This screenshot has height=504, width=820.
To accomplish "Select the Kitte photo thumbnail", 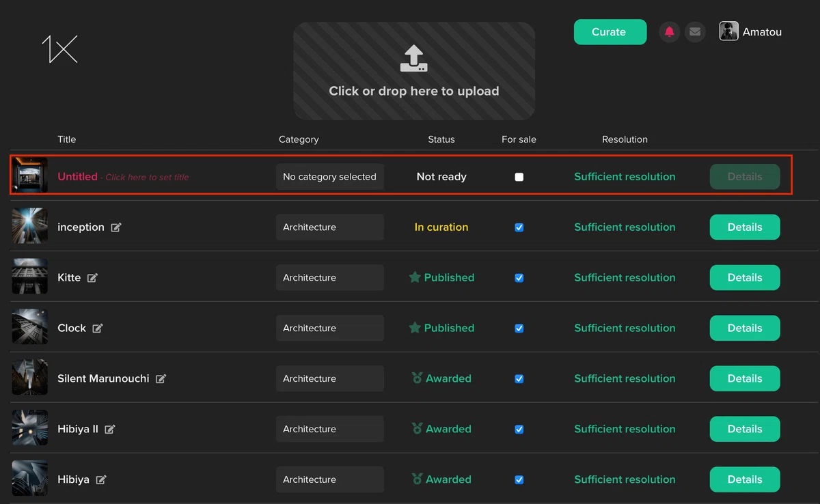I will click(30, 277).
